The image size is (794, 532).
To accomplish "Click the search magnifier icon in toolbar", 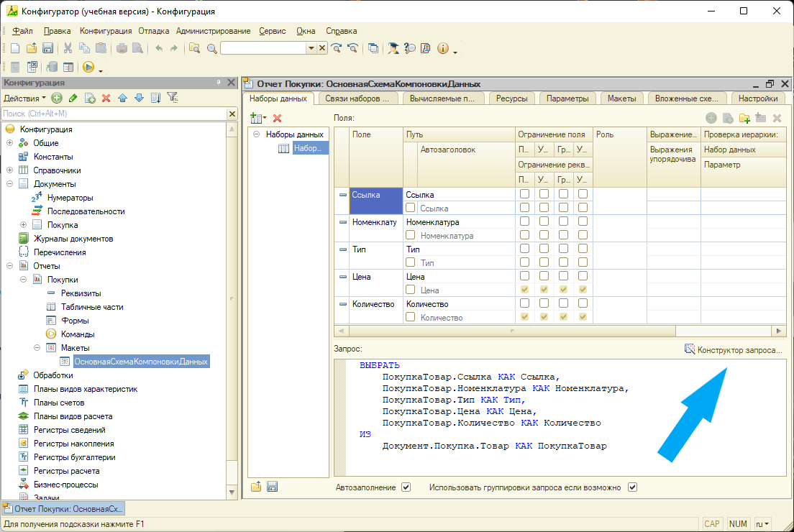I will click(x=211, y=49).
